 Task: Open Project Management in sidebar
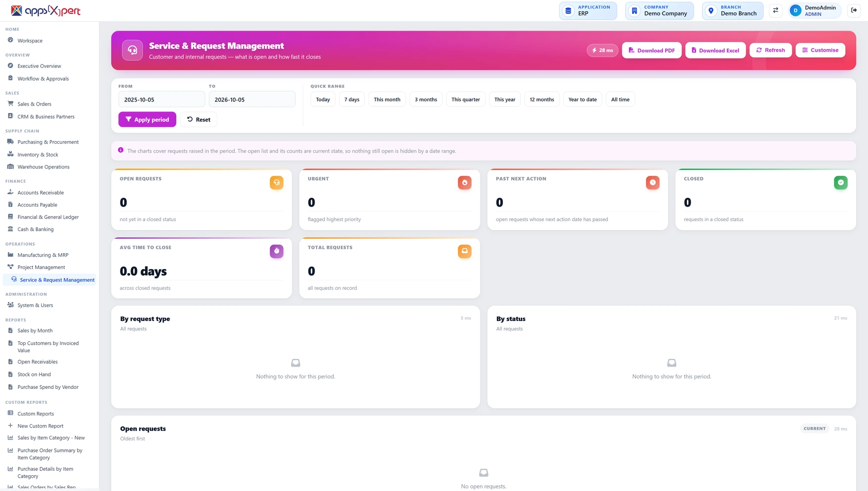(x=41, y=268)
